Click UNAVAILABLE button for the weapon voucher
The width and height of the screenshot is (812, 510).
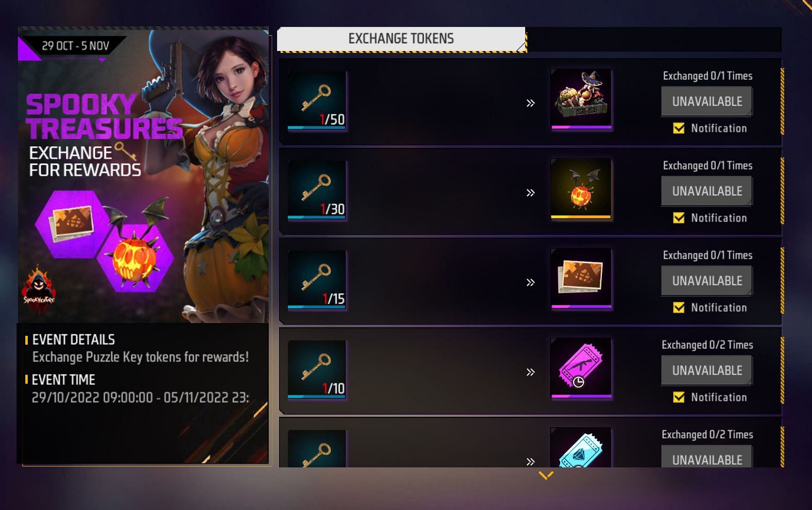pyautogui.click(x=706, y=370)
